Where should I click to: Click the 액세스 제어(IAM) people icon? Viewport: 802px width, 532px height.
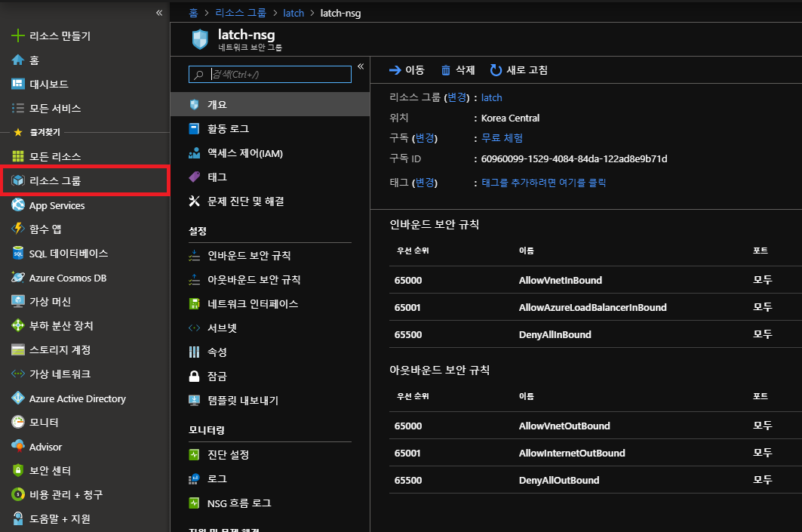tap(194, 153)
